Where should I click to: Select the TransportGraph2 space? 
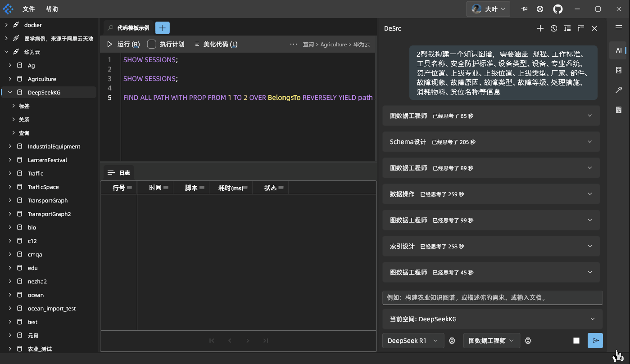click(x=50, y=214)
